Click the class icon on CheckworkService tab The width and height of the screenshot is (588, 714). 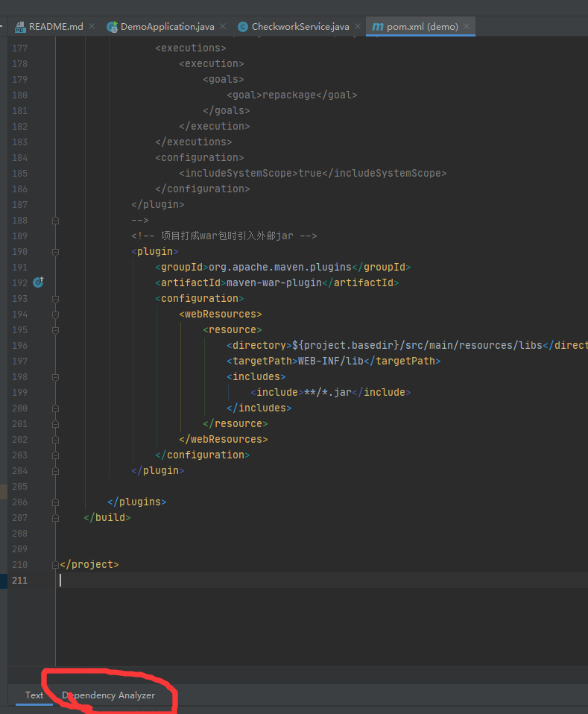click(243, 27)
